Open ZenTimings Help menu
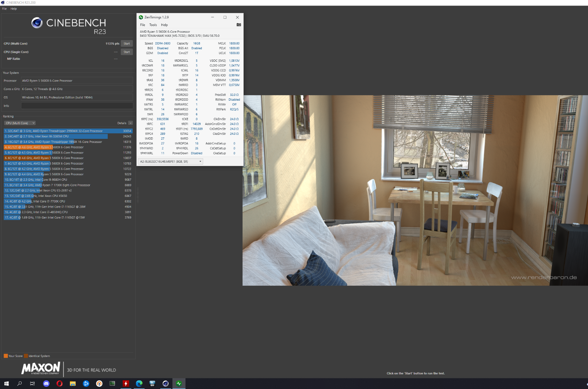The image size is (588, 389). tap(164, 25)
